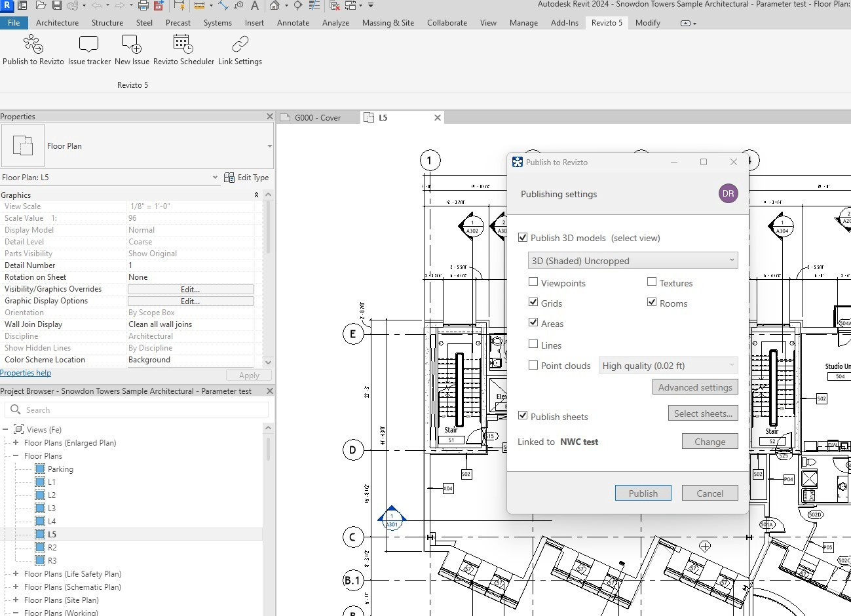851x616 pixels.
Task: Close the L5 view tab
Action: tap(438, 118)
